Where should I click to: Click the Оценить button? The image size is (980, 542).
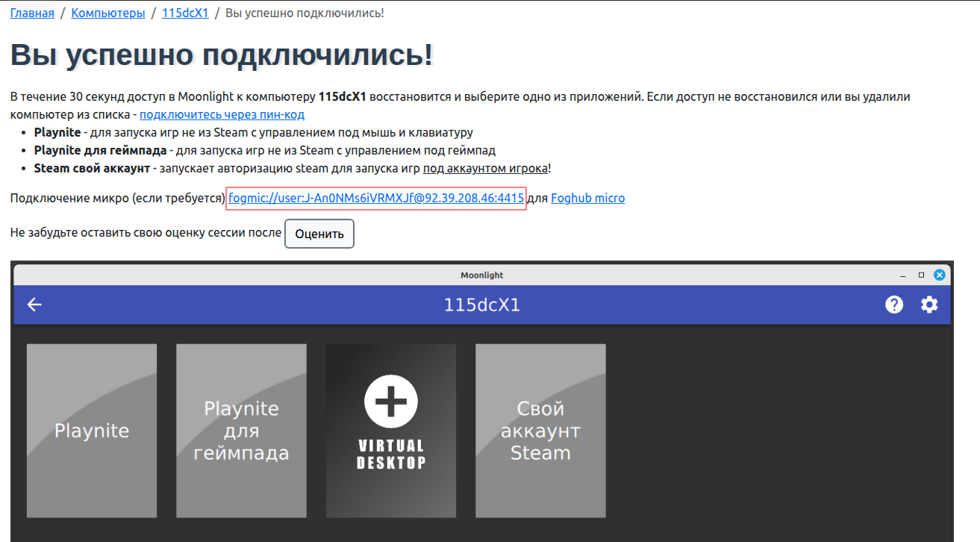tap(319, 234)
